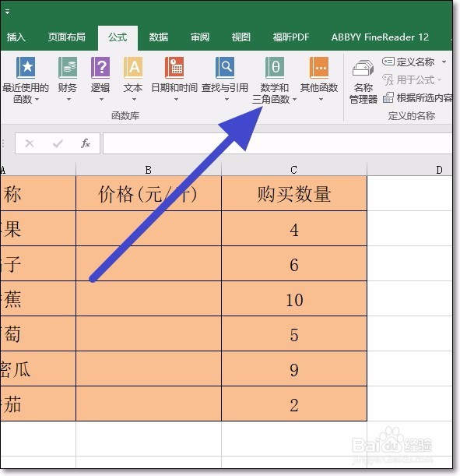Open the 查找与引用 functions book icon
The image size is (460, 476).
pos(225,68)
